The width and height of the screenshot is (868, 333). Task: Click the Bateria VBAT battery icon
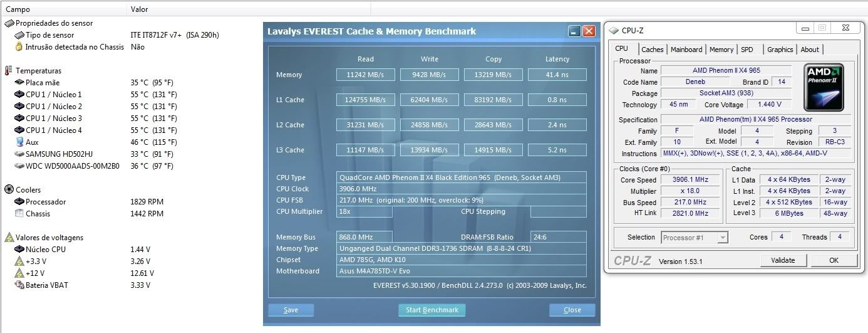tap(19, 285)
